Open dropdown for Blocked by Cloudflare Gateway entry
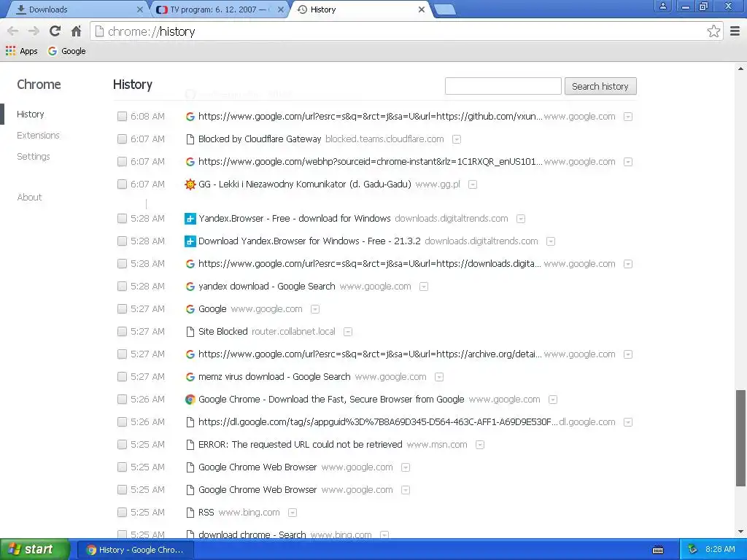Viewport: 747px width, 560px height. (457, 139)
